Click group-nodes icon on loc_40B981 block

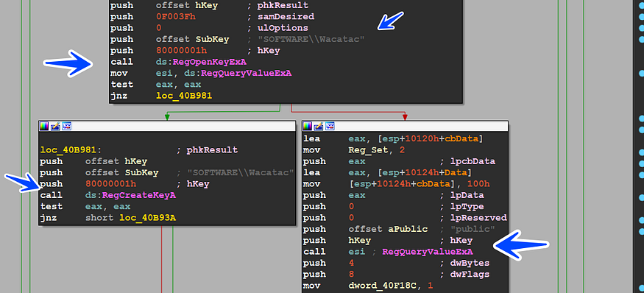(66, 126)
